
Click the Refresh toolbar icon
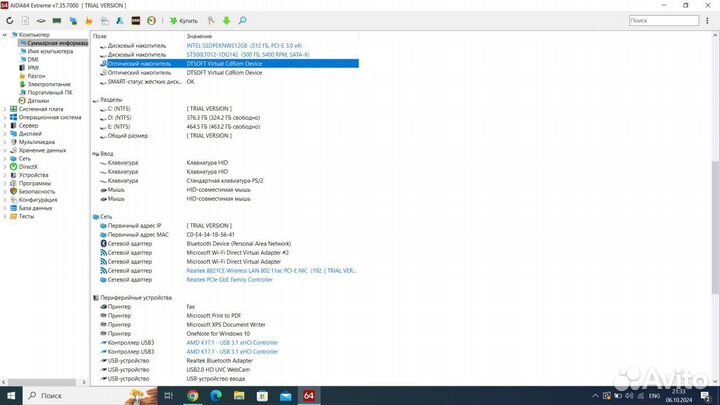[10, 21]
